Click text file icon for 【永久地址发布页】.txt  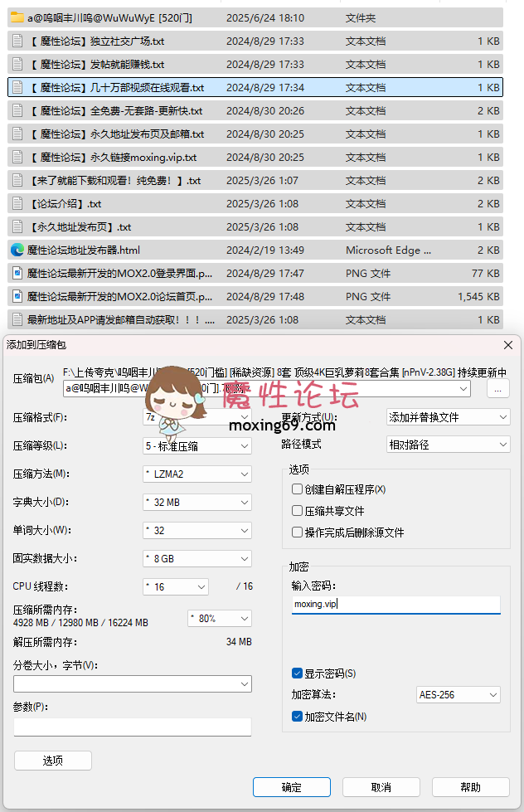17,226
